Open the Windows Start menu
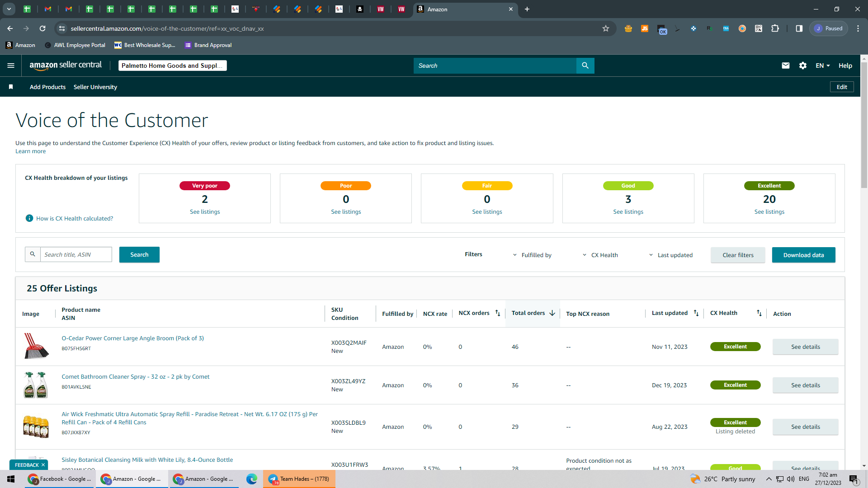This screenshot has height=488, width=868. click(x=11, y=479)
